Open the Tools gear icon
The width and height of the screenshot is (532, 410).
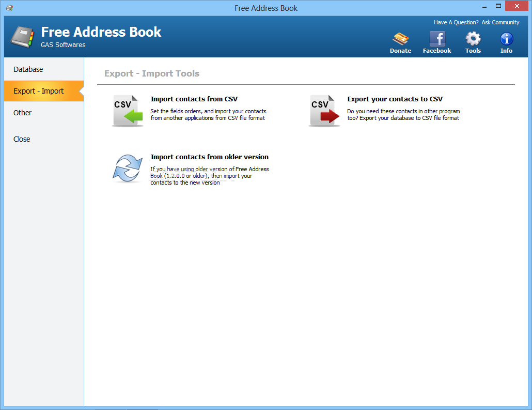473,39
